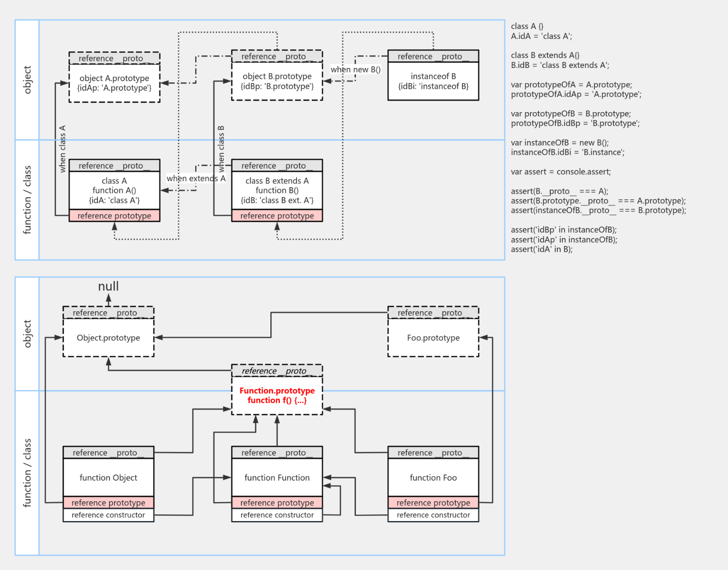728x570 pixels.
Task: Click the 'when new B()' arrow label
Action: (x=355, y=70)
